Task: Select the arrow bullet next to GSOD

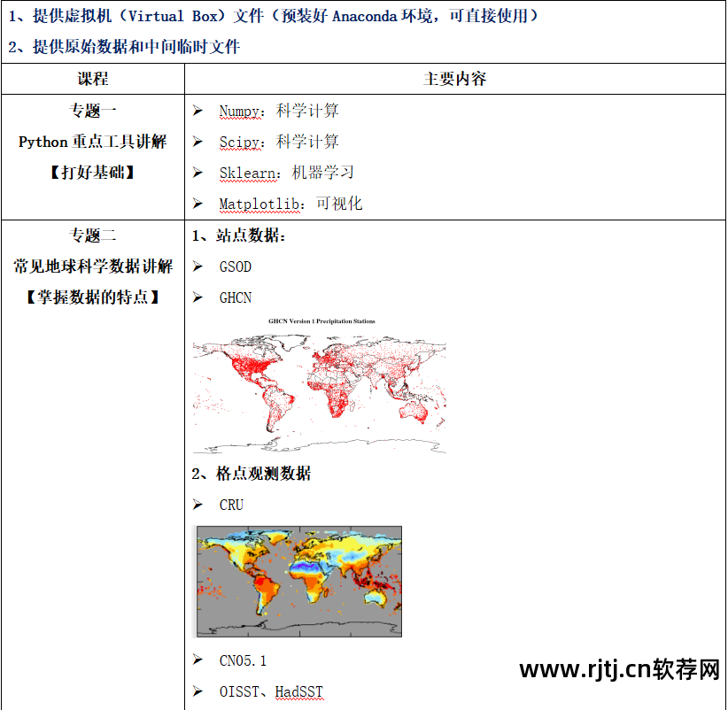Action: [198, 266]
